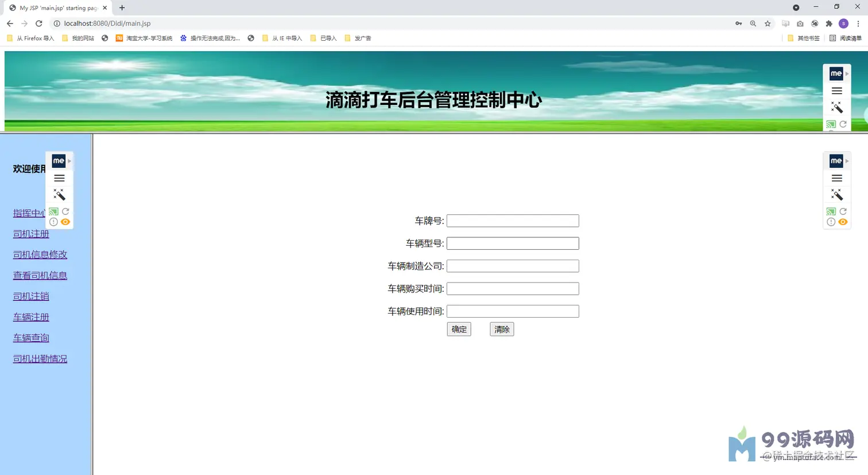Open the saved passwords key icon
The image size is (868, 475).
pos(738,24)
